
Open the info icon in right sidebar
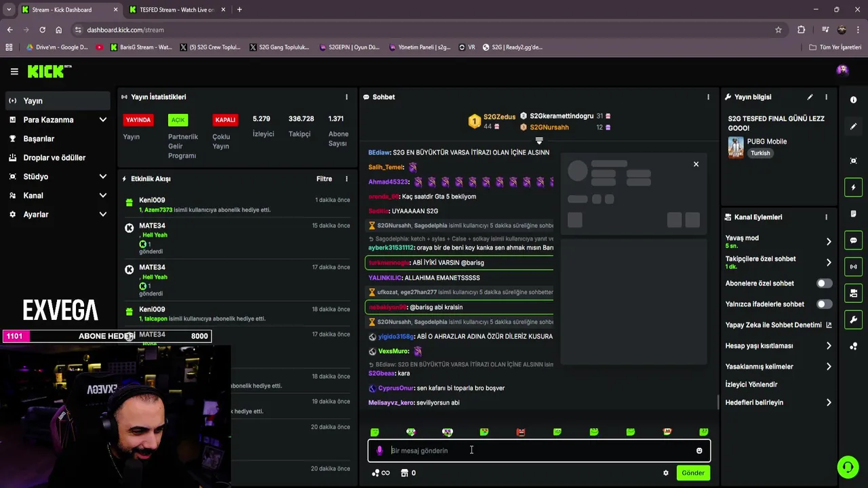(x=853, y=100)
